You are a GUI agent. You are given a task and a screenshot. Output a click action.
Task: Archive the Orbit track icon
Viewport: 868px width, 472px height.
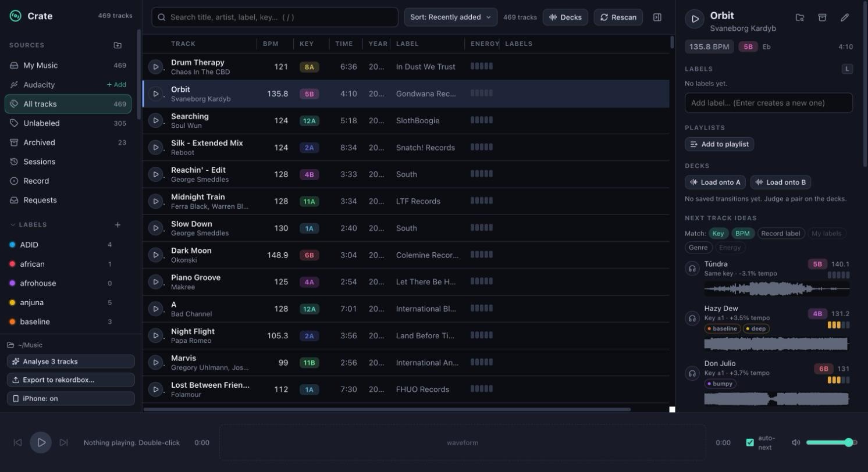(x=822, y=17)
